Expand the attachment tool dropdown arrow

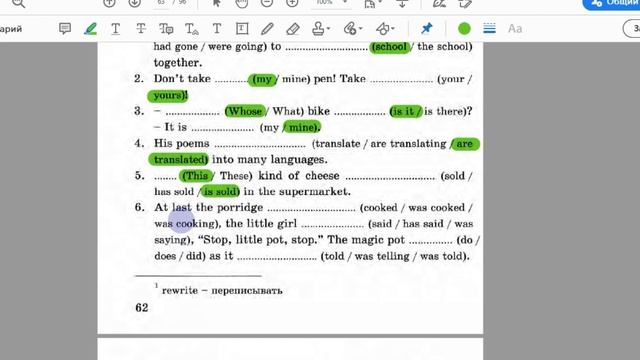tap(360, 29)
